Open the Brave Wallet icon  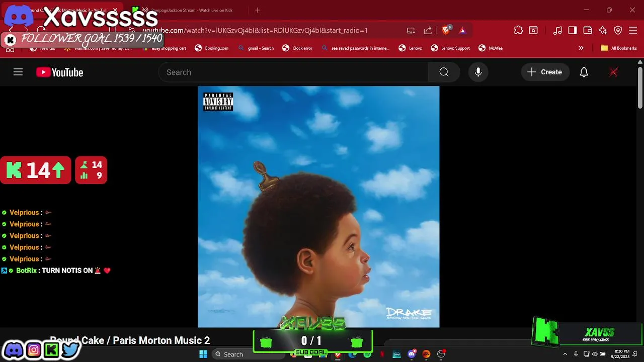tap(588, 30)
